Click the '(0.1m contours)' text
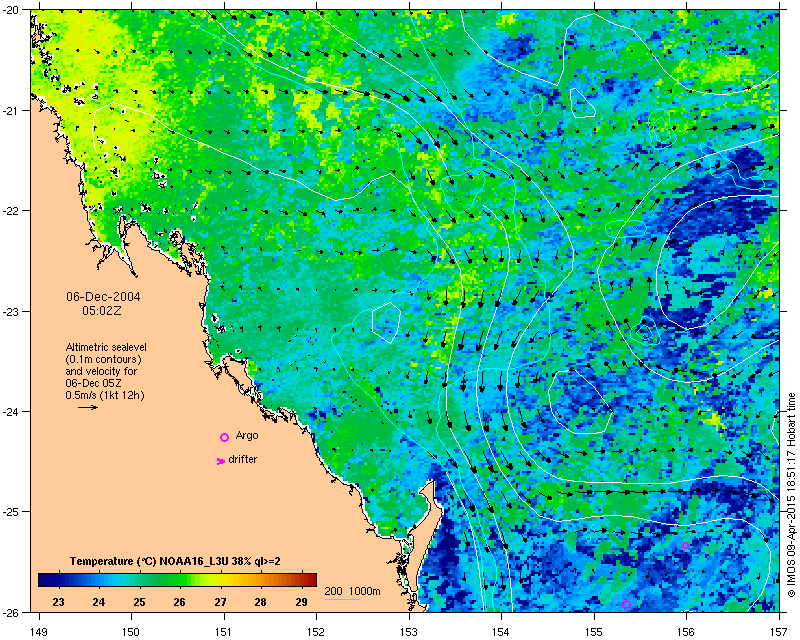The width and height of the screenshot is (800, 640). (x=104, y=359)
